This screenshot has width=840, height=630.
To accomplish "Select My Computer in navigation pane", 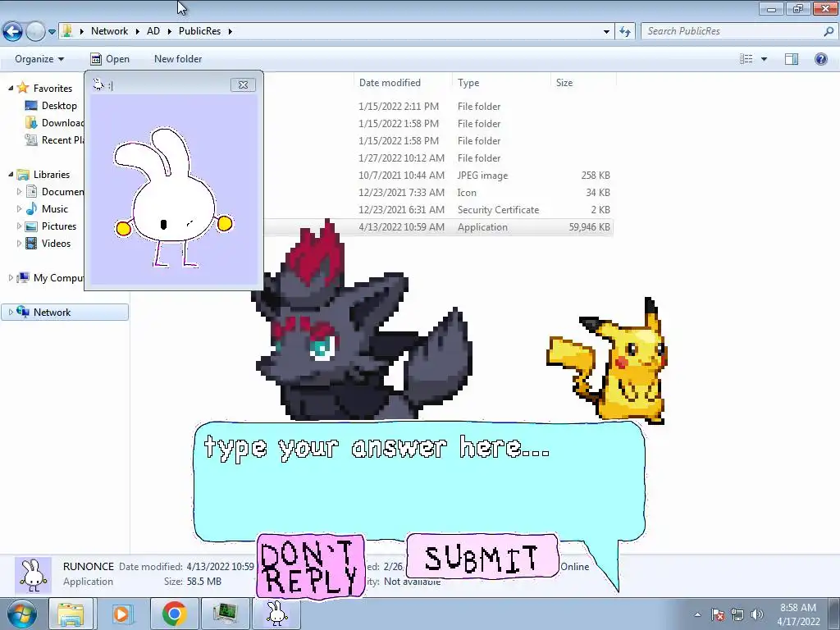I will click(58, 277).
